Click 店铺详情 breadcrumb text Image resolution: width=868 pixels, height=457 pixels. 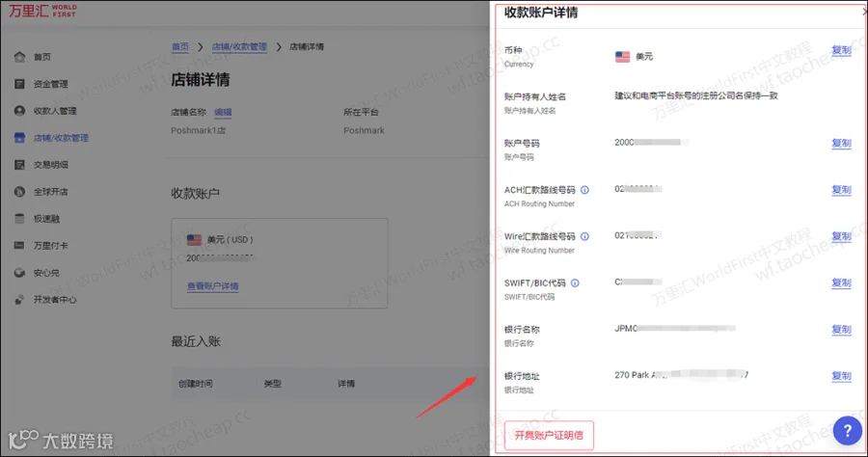click(306, 46)
